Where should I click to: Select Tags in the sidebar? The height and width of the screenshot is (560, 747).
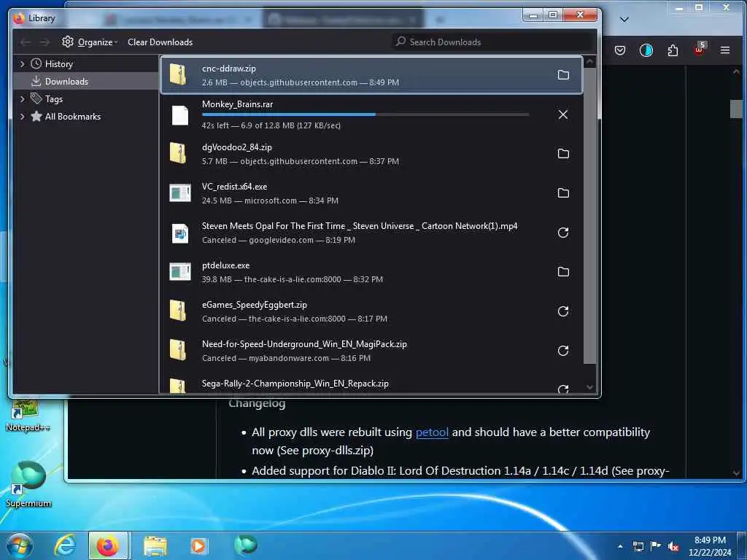(x=53, y=99)
